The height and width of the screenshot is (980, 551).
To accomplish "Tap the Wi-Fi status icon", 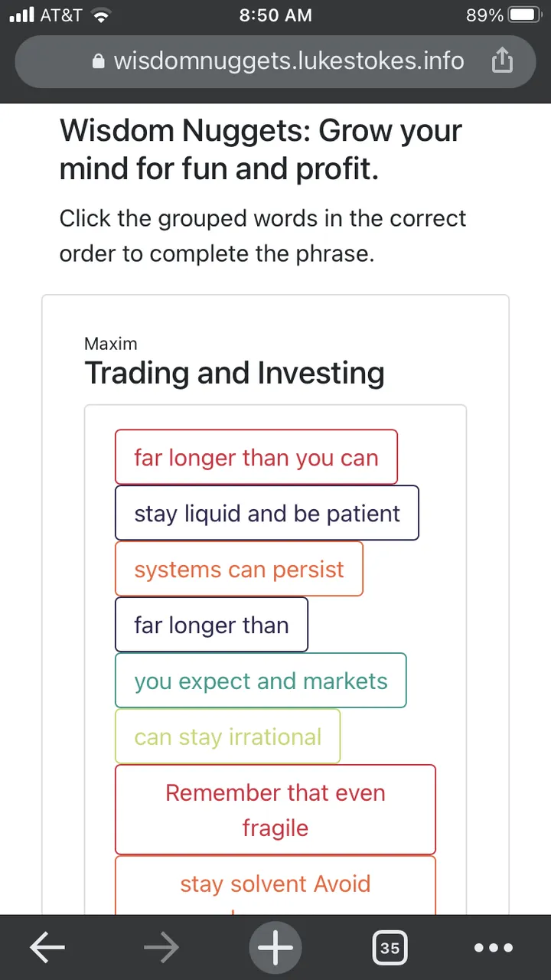I will pyautogui.click(x=100, y=15).
